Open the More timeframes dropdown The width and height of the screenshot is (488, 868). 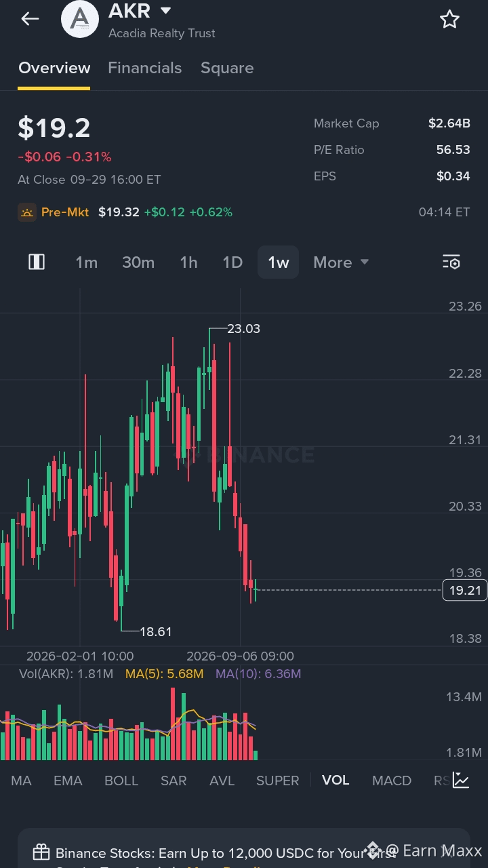pyautogui.click(x=341, y=262)
